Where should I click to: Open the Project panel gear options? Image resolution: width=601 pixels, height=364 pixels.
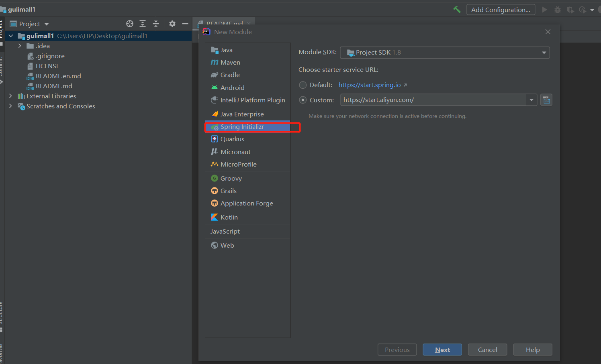tap(172, 24)
